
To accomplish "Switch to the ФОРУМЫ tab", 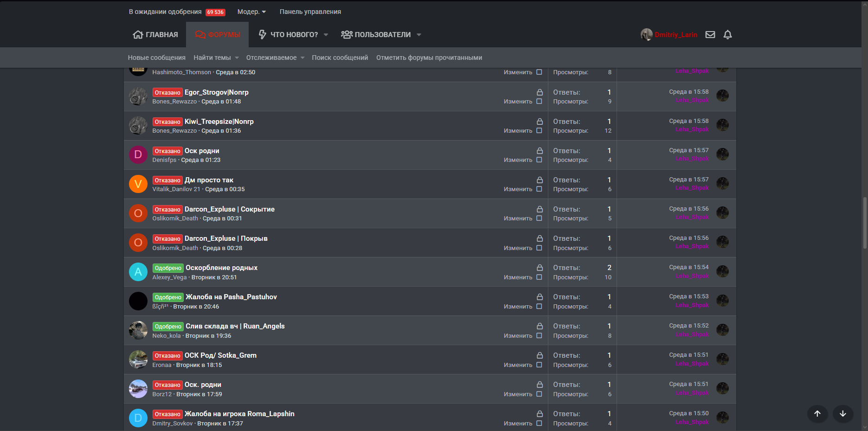I will (218, 35).
